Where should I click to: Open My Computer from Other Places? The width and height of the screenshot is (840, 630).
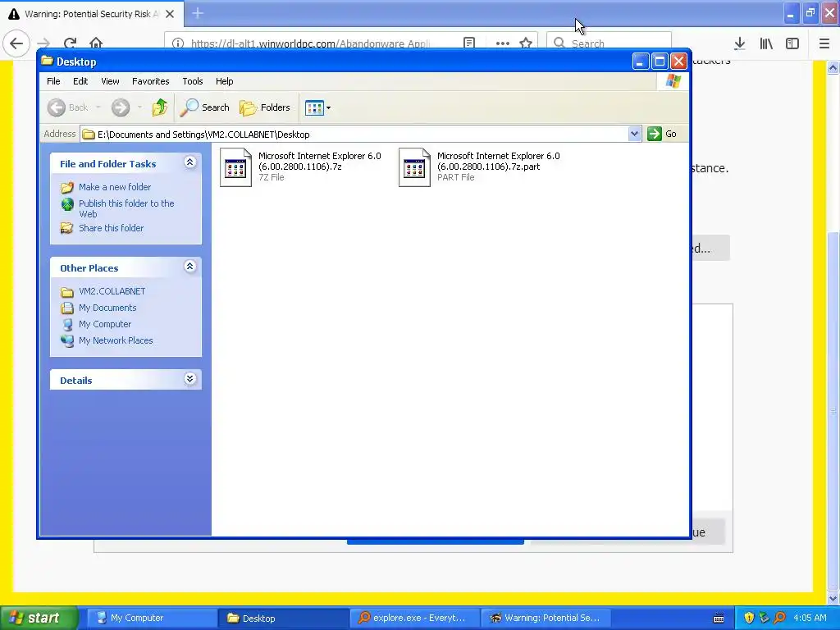click(x=105, y=324)
